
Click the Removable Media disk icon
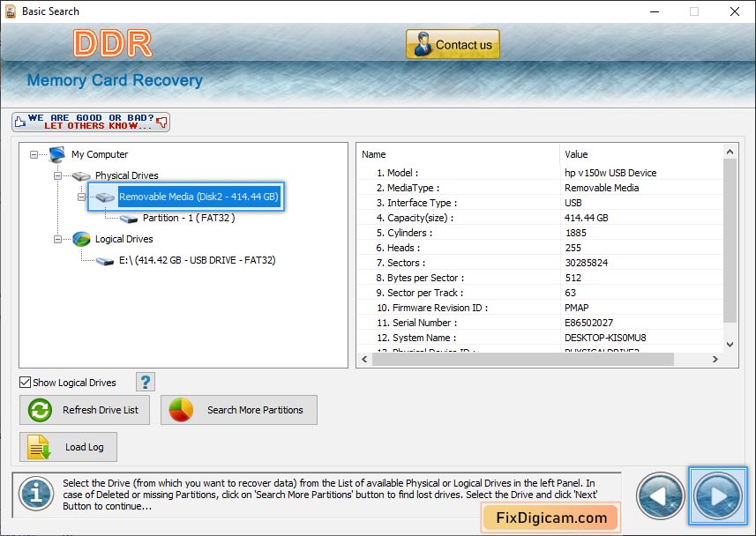[105, 197]
